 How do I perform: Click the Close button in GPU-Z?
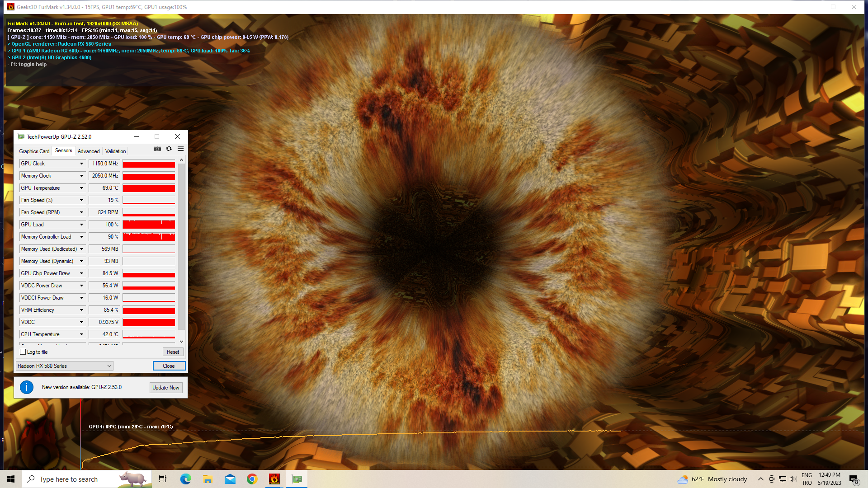pyautogui.click(x=169, y=366)
